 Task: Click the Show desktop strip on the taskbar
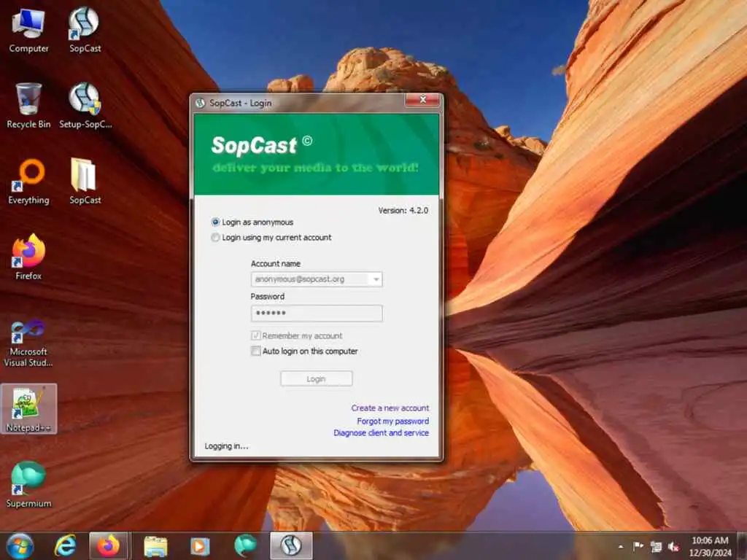pyautogui.click(x=742, y=545)
